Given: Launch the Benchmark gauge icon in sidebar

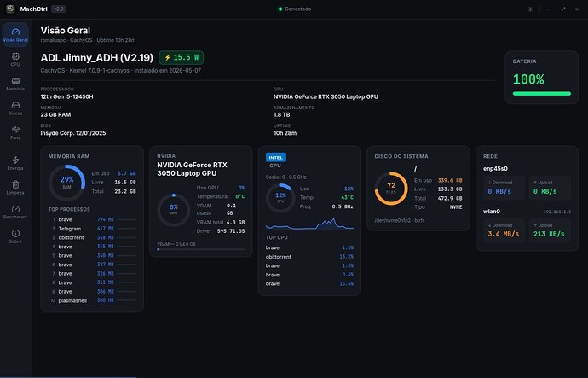Looking at the screenshot, I should [15, 212].
